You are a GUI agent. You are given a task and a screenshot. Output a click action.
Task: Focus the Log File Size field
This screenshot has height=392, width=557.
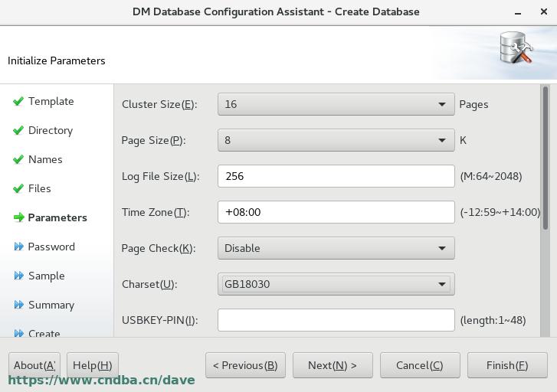click(x=336, y=176)
